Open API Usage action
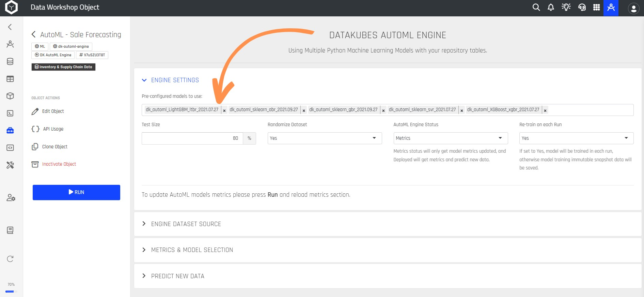644x297 pixels. 47,129
